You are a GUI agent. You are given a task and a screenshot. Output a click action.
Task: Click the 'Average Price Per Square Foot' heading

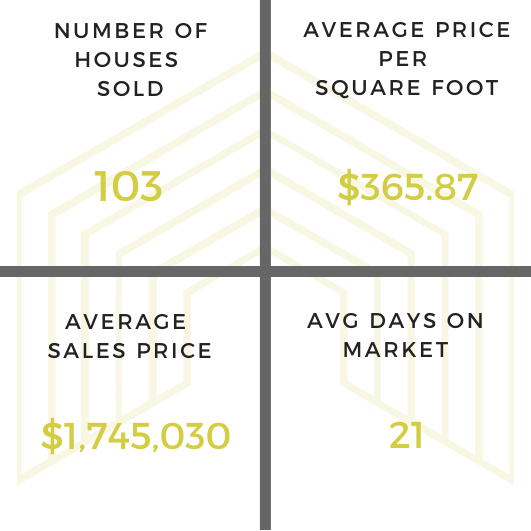click(x=407, y=59)
